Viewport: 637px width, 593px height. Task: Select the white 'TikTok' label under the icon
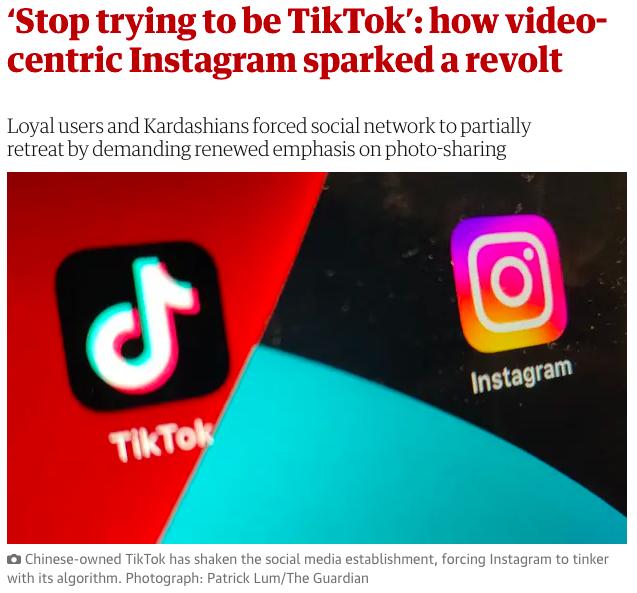[x=161, y=440]
